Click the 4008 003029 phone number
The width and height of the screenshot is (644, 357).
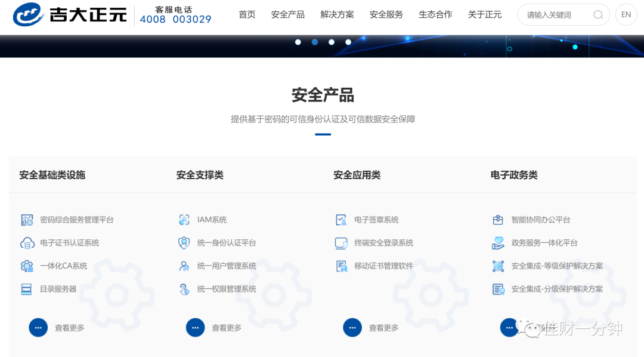pyautogui.click(x=175, y=19)
